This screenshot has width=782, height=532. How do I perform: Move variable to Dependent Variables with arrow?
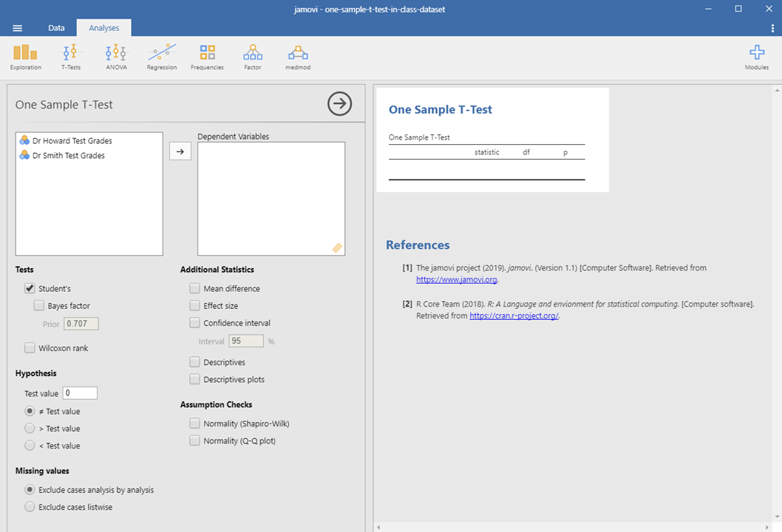click(x=180, y=151)
